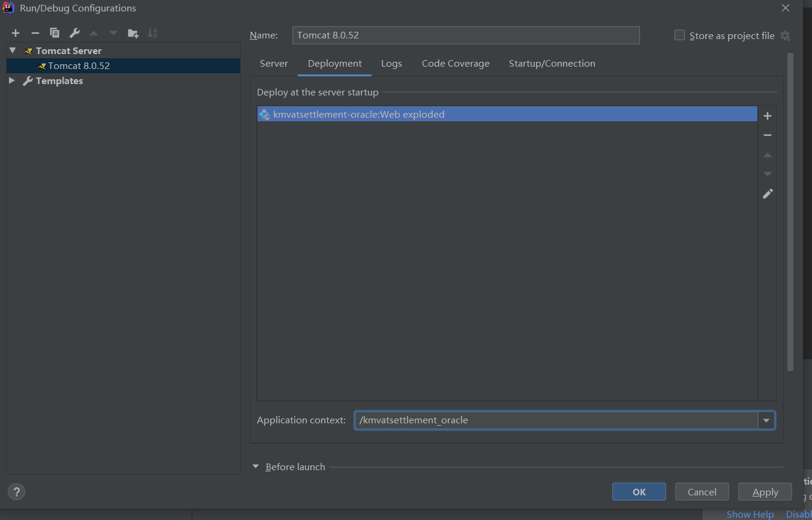The image size is (812, 520).
Task: Open the Application context dropdown
Action: pos(766,420)
